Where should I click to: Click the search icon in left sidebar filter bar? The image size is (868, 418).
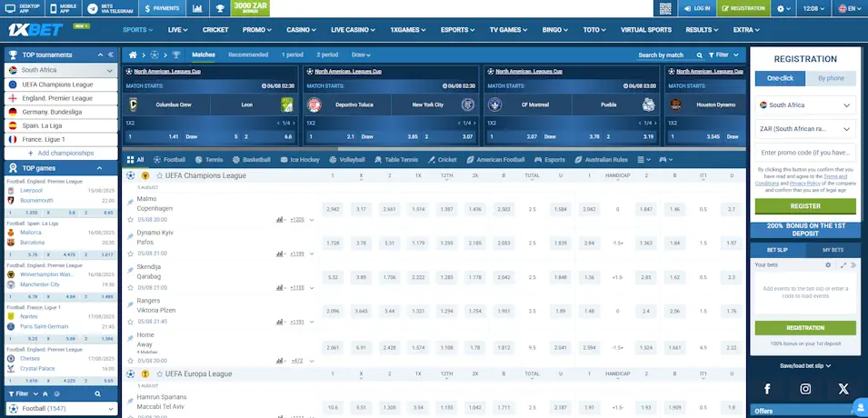(x=97, y=394)
